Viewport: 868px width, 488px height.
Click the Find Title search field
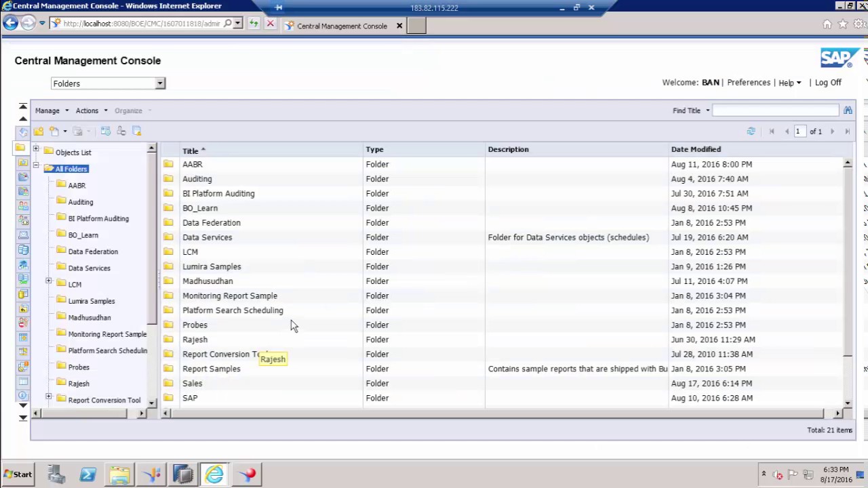775,110
